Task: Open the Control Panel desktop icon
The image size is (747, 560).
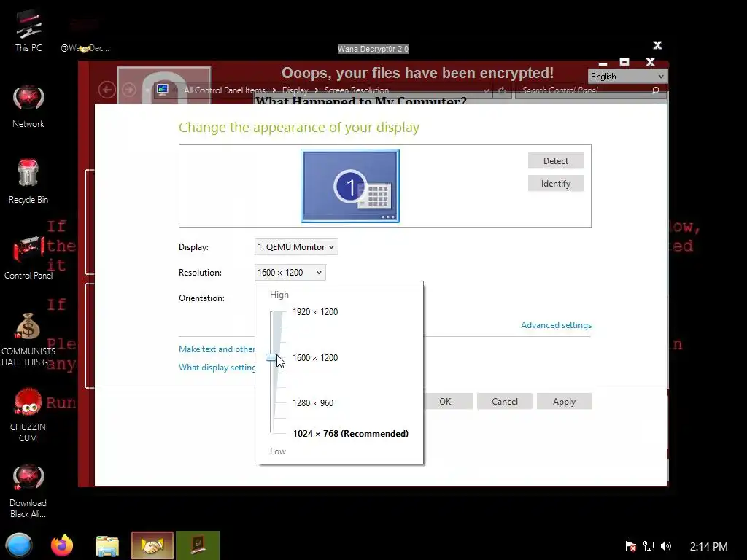Action: [x=28, y=258]
